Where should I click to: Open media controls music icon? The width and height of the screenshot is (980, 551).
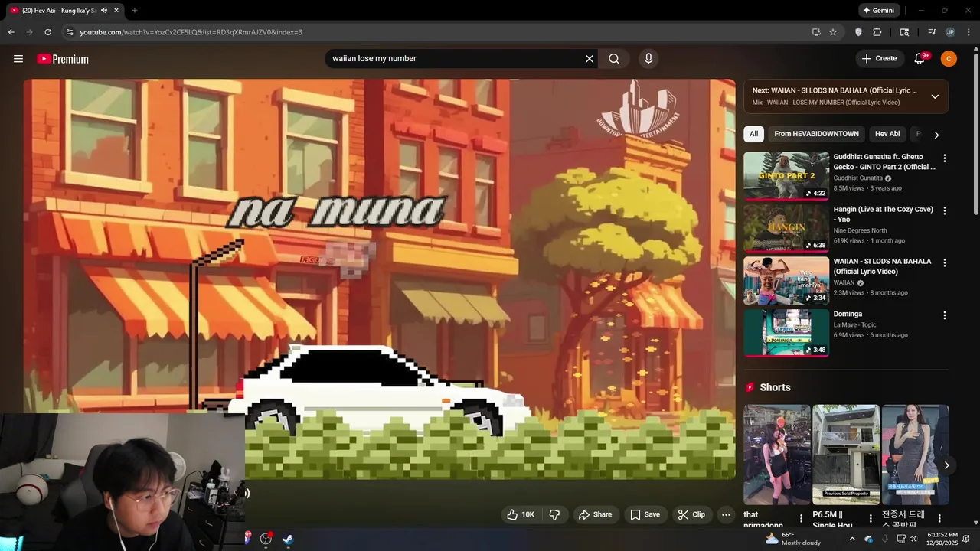932,32
